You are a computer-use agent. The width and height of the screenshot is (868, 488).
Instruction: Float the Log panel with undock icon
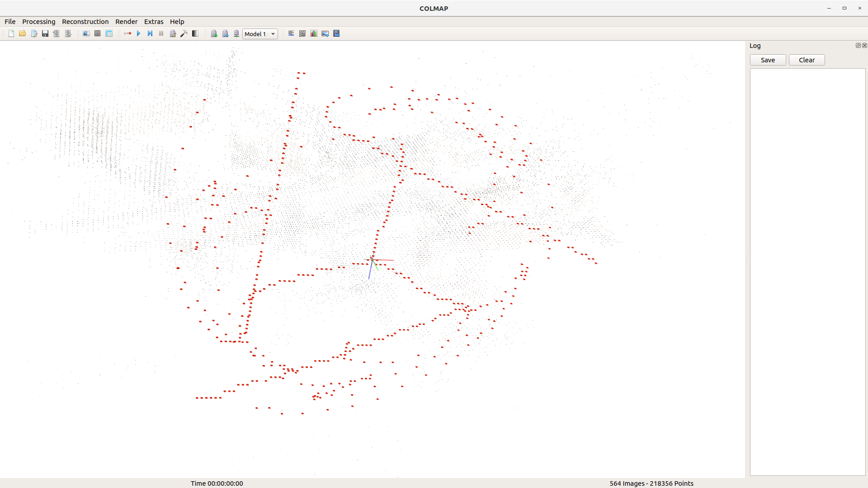(x=858, y=46)
